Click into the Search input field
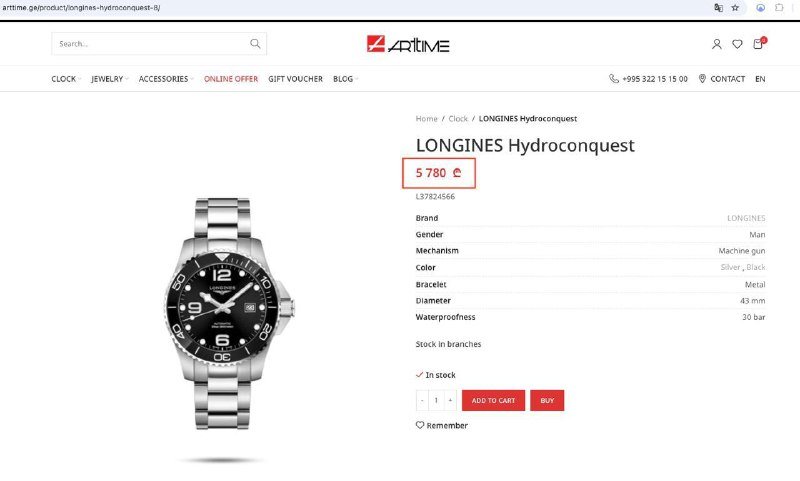 pos(151,44)
